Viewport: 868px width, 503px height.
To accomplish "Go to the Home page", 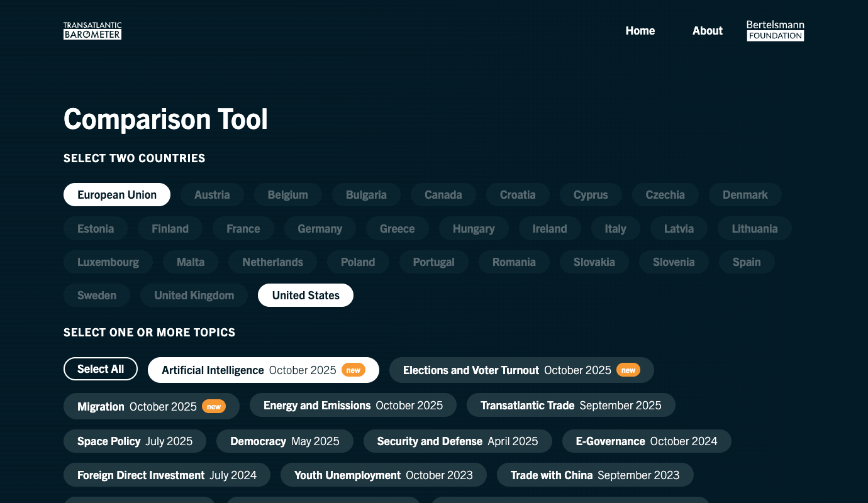I will click(640, 31).
